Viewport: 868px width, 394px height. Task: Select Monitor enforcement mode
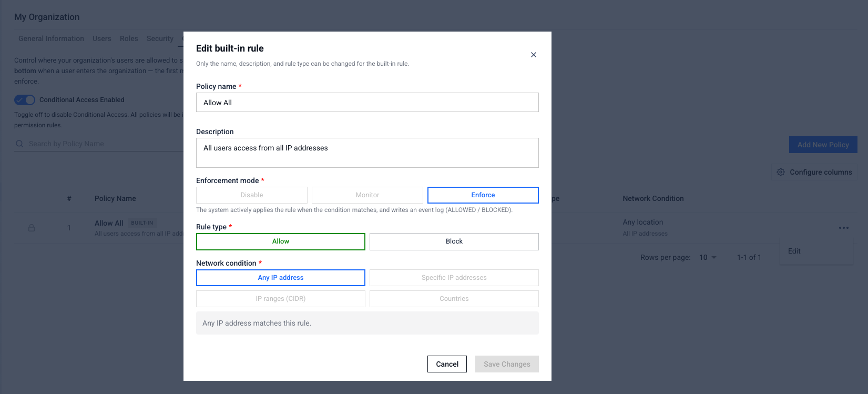367,195
